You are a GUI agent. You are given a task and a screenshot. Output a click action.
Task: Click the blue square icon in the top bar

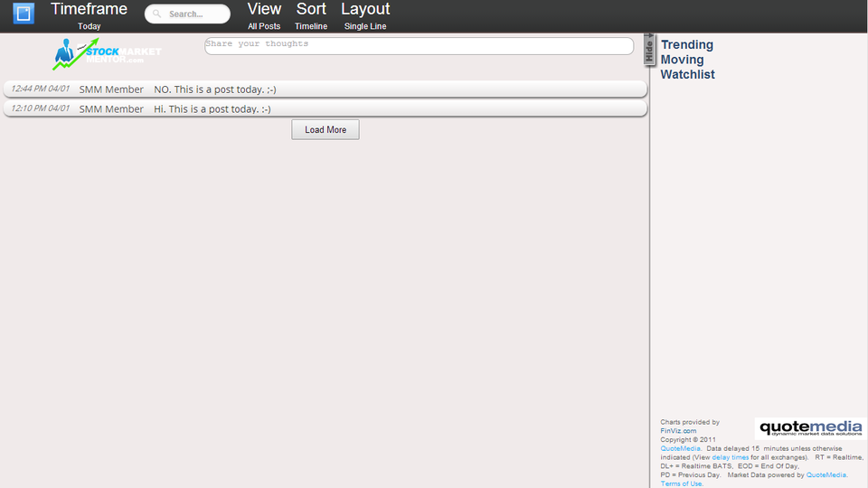pos(24,14)
